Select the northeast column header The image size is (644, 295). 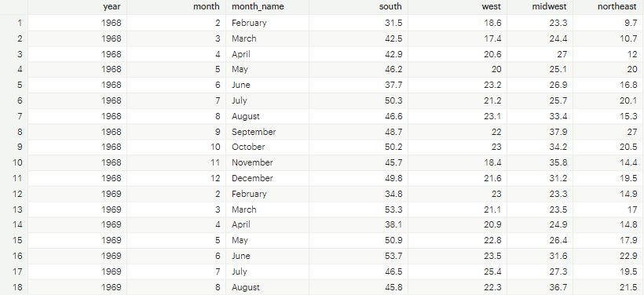tap(607, 7)
